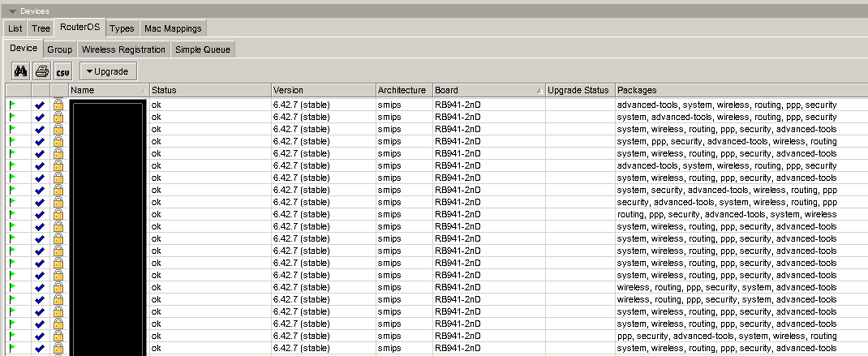Viewport: 868px width, 356px height.
Task: Click the printer icon in toolbar
Action: 42,71
